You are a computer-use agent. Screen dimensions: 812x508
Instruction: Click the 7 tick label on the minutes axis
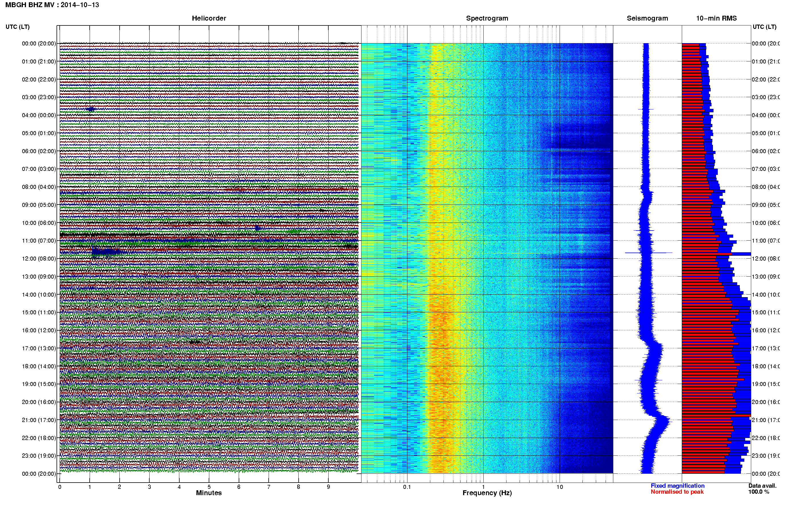pos(269,487)
